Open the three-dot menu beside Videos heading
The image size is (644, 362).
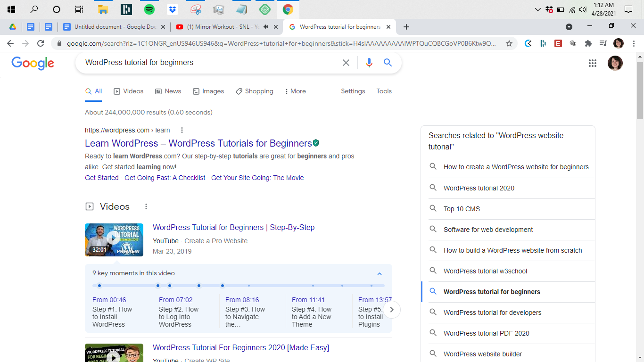click(146, 206)
